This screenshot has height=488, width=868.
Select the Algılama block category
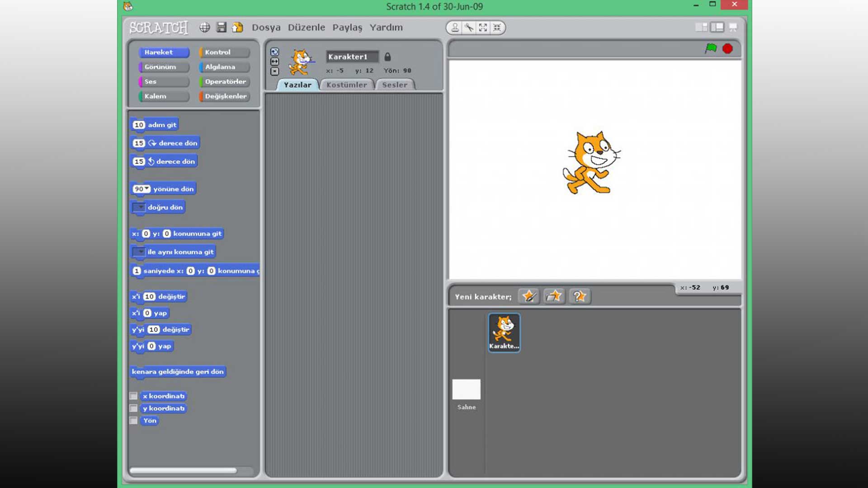tap(224, 67)
